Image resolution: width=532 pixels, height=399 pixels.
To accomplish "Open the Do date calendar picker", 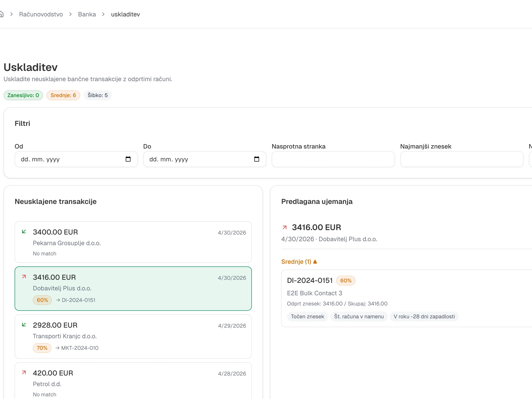I will point(257,159).
